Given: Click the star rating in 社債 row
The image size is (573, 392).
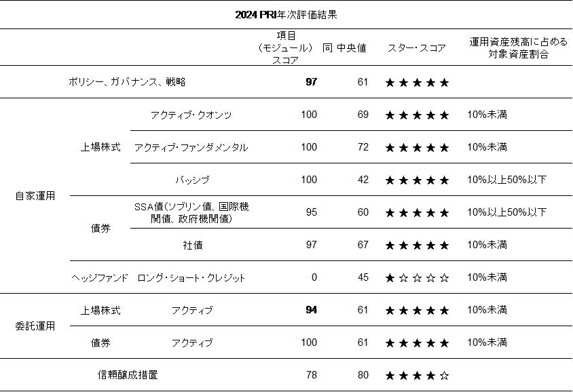Looking at the screenshot, I should (417, 246).
